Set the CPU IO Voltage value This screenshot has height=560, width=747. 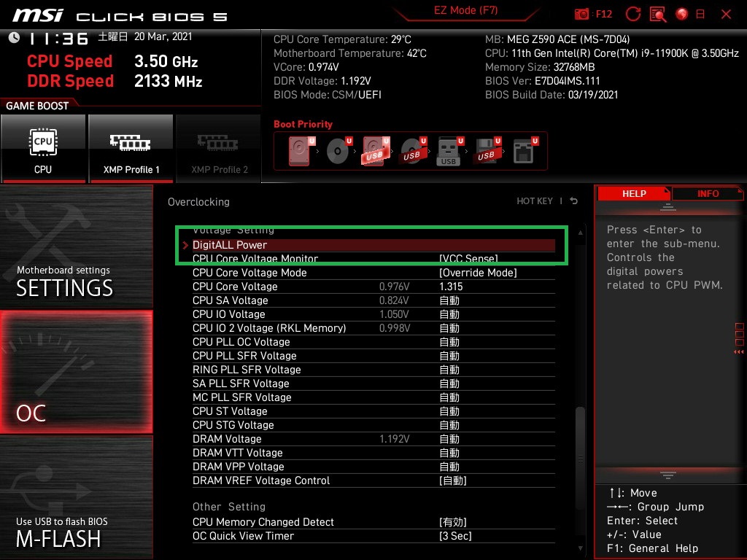[449, 314]
